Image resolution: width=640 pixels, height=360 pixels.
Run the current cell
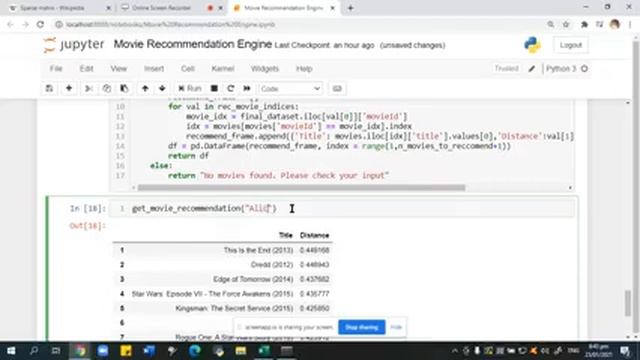[190, 89]
